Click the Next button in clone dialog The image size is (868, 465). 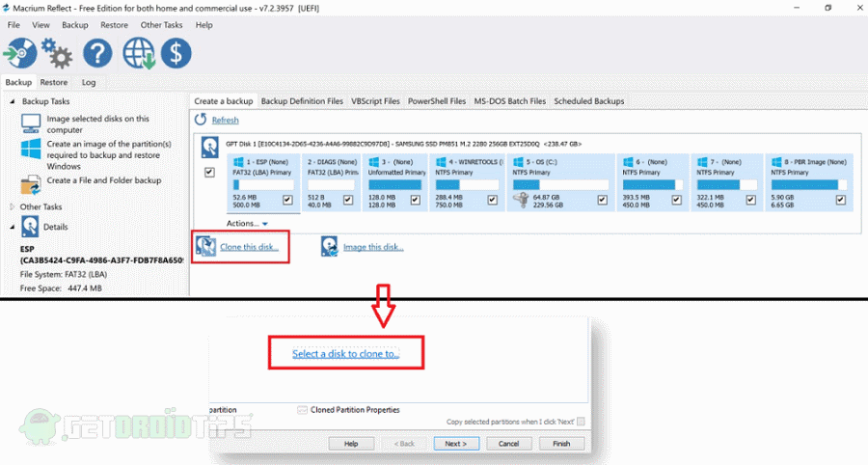pyautogui.click(x=456, y=444)
